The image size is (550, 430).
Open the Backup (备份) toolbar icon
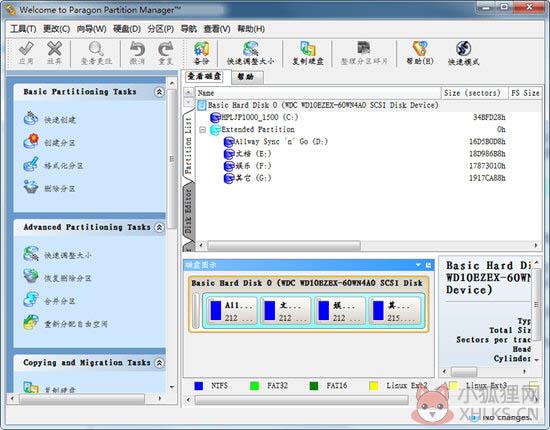click(202, 49)
